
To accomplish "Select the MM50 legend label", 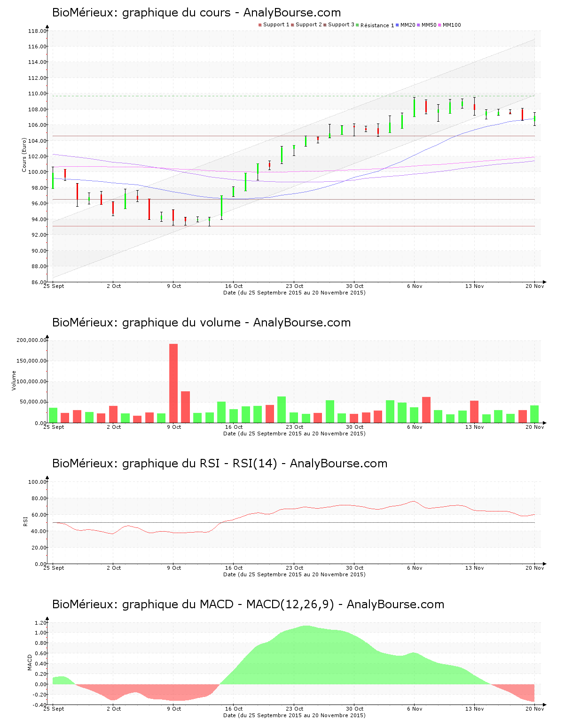I will click(x=429, y=25).
